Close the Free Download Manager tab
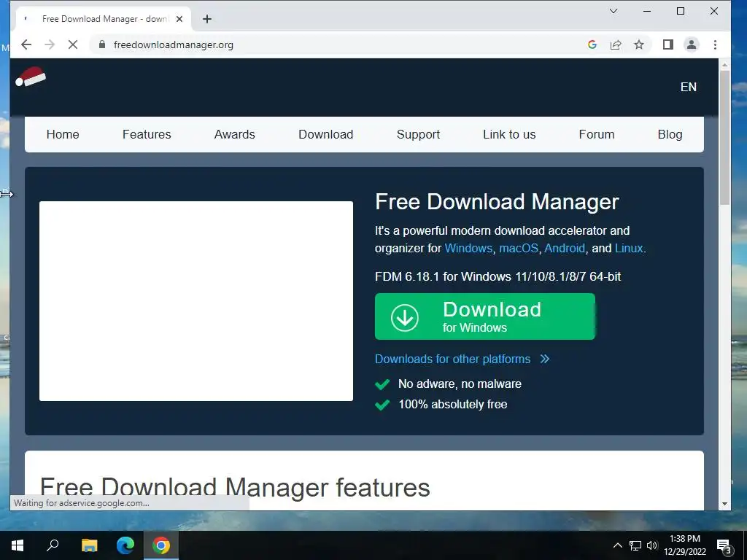Image resolution: width=747 pixels, height=560 pixels. click(x=179, y=19)
